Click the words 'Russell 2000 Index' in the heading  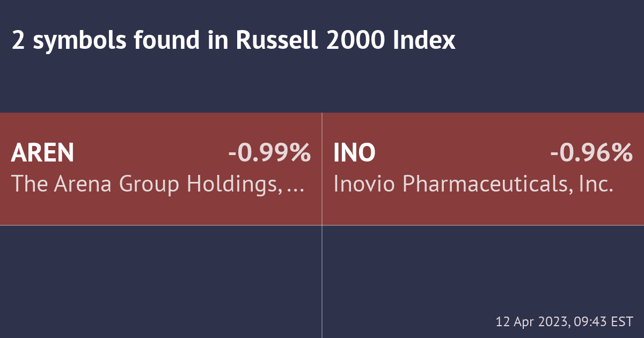pyautogui.click(x=345, y=41)
